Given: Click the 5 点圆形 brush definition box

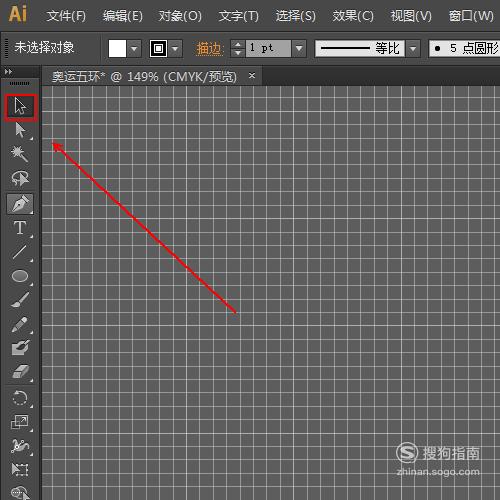Looking at the screenshot, I should 464,49.
